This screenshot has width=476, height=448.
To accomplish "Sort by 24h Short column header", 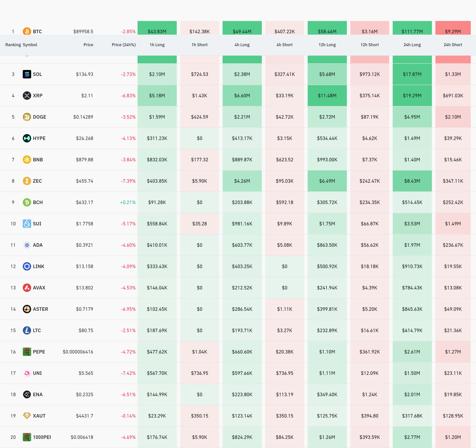I will pyautogui.click(x=453, y=45).
